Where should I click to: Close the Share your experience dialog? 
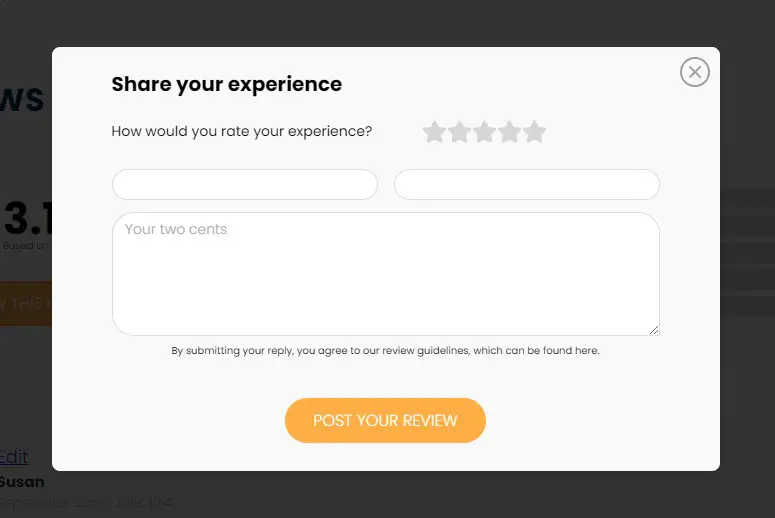[694, 72]
